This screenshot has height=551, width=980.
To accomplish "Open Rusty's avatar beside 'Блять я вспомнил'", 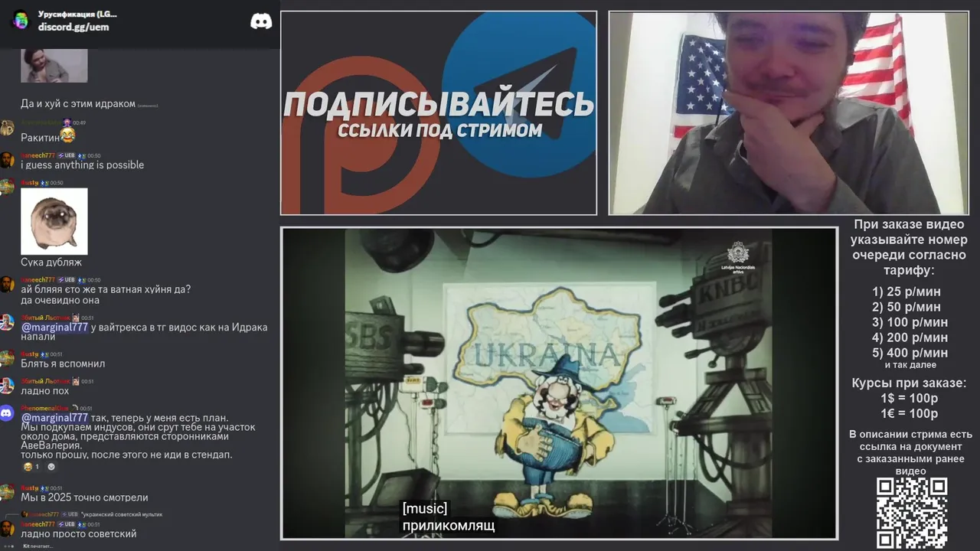I will point(6,359).
